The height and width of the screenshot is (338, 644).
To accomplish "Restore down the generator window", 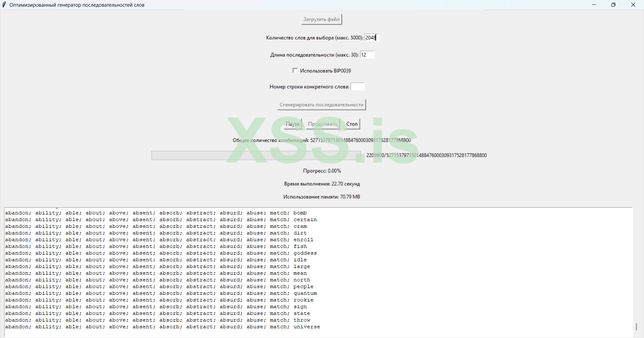I will pyautogui.click(x=613, y=5).
